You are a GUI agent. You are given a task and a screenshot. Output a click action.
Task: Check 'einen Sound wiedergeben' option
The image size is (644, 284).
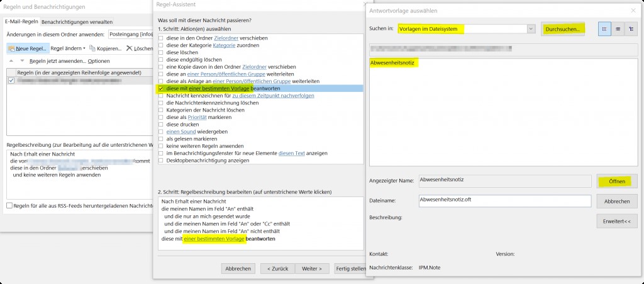(162, 132)
